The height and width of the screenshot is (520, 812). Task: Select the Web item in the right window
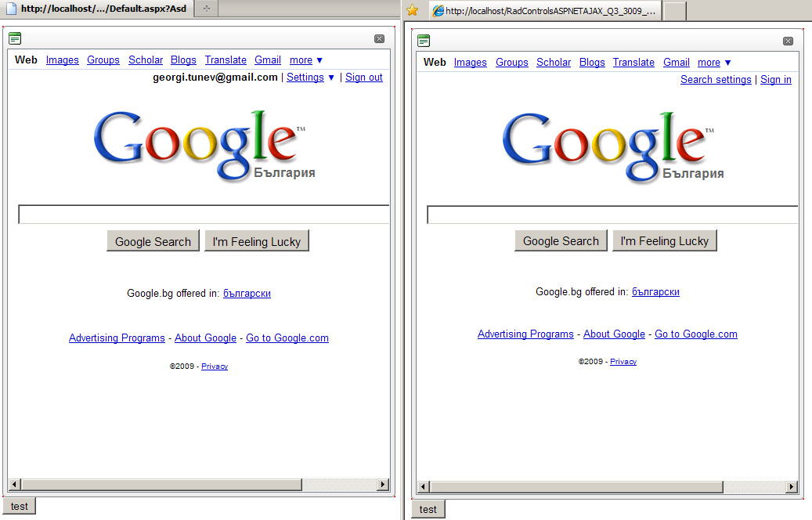point(435,62)
